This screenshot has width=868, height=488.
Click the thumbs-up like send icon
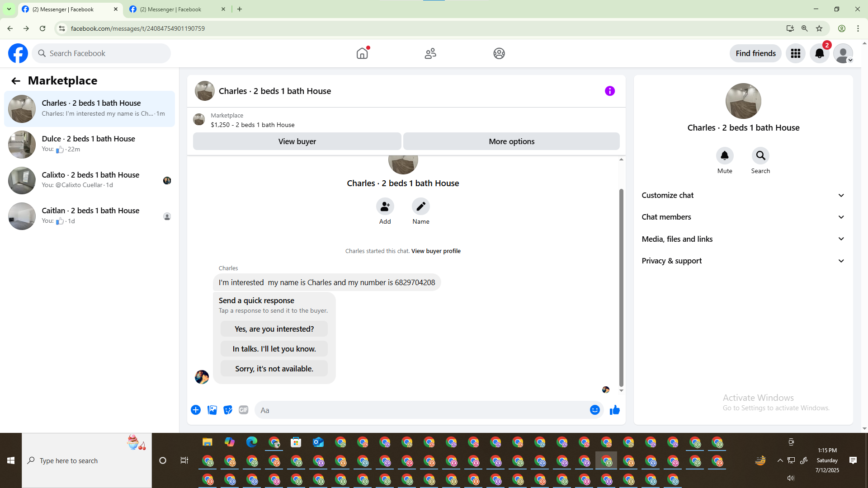pos(614,410)
